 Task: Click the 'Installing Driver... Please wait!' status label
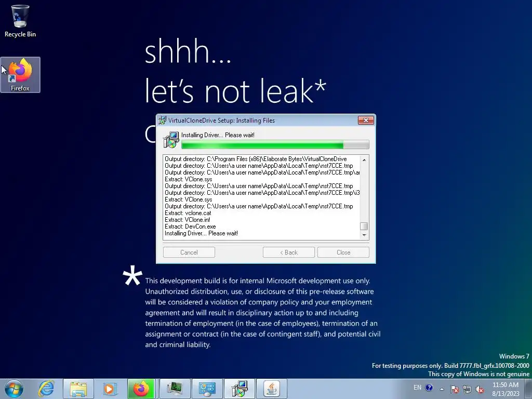pos(218,135)
